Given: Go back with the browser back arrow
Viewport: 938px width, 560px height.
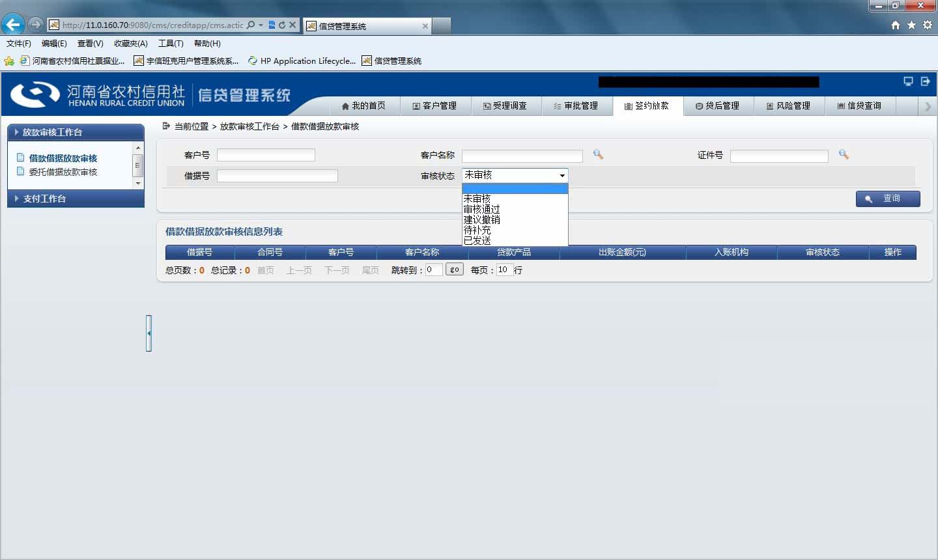Looking at the screenshot, I should point(13,25).
